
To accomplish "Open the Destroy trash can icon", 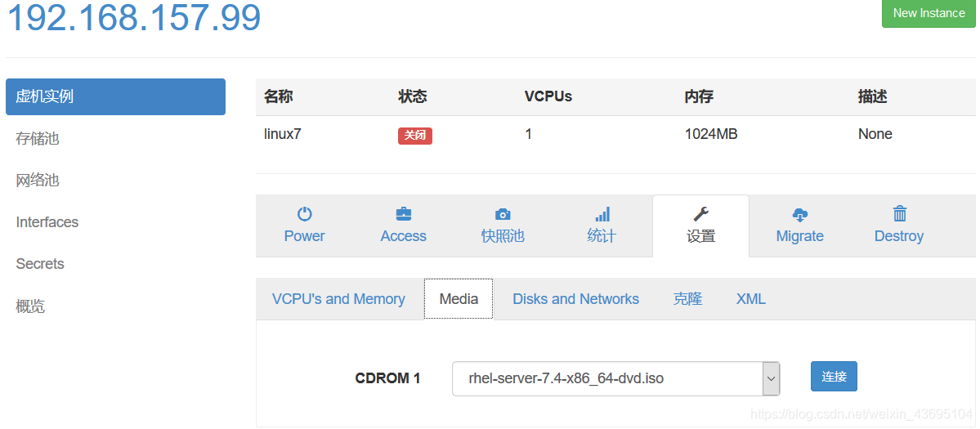I will click(899, 214).
